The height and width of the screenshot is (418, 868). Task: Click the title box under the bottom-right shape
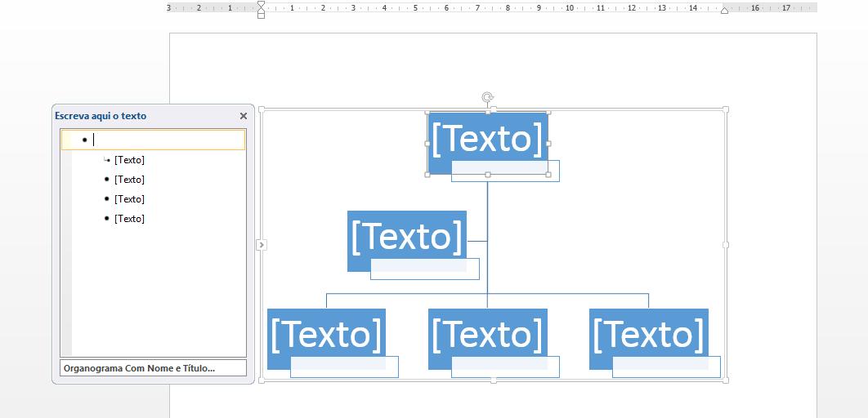tap(666, 369)
